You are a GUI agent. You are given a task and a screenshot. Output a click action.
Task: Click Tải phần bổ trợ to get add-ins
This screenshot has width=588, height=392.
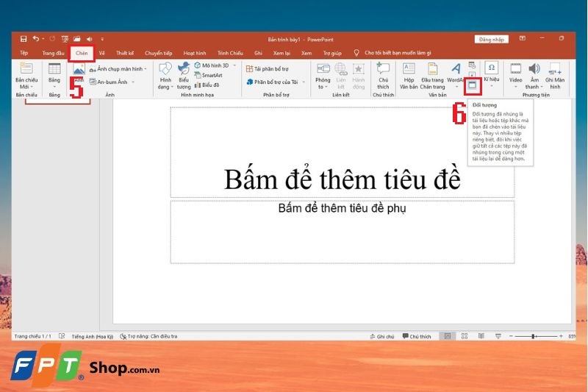(268, 69)
